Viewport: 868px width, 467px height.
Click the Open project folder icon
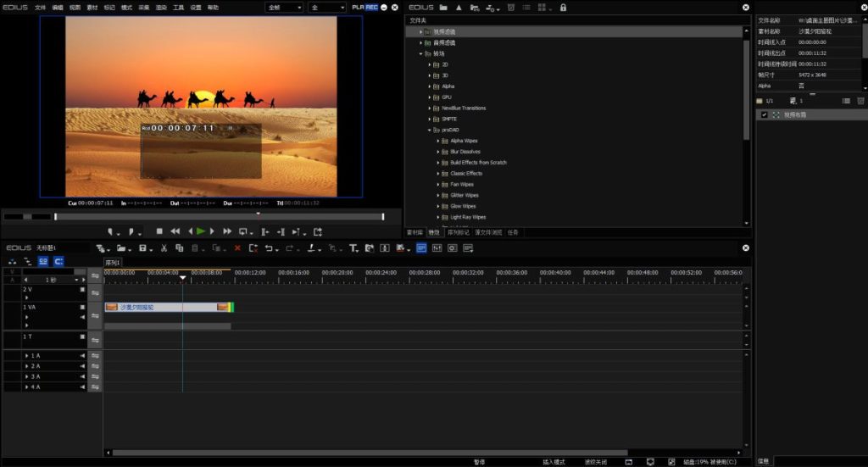pos(122,247)
